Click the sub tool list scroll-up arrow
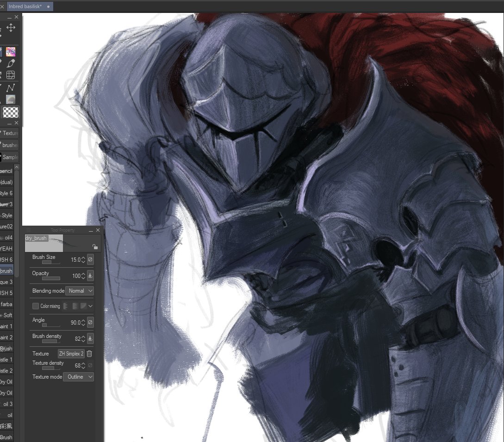 coord(17,167)
